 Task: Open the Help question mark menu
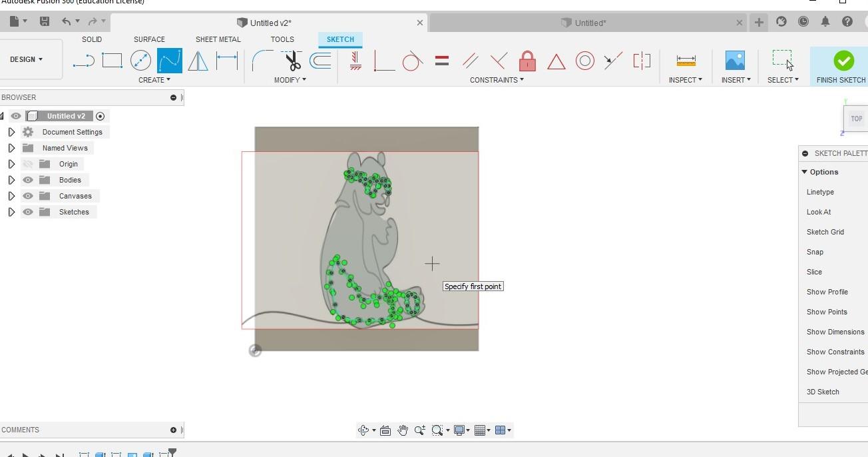tap(847, 21)
